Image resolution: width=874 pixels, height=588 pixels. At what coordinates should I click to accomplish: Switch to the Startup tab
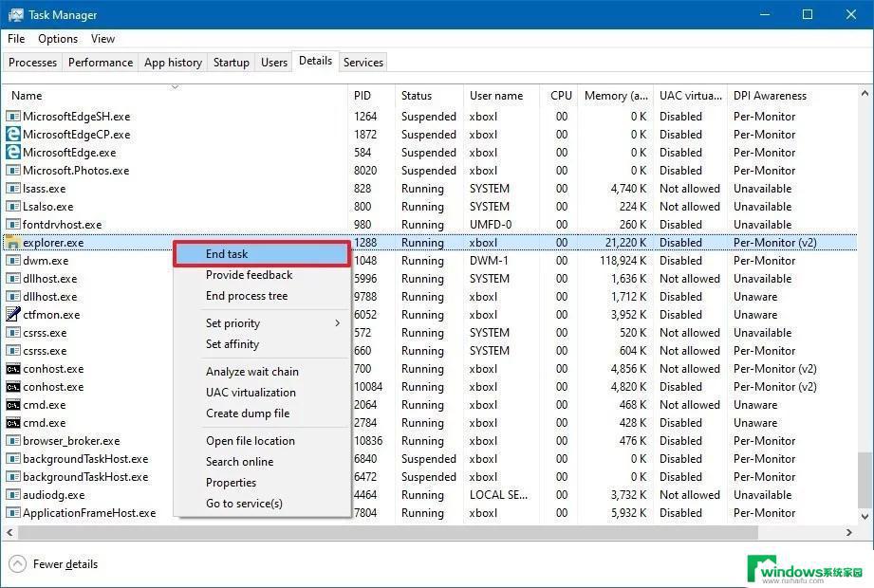point(232,63)
